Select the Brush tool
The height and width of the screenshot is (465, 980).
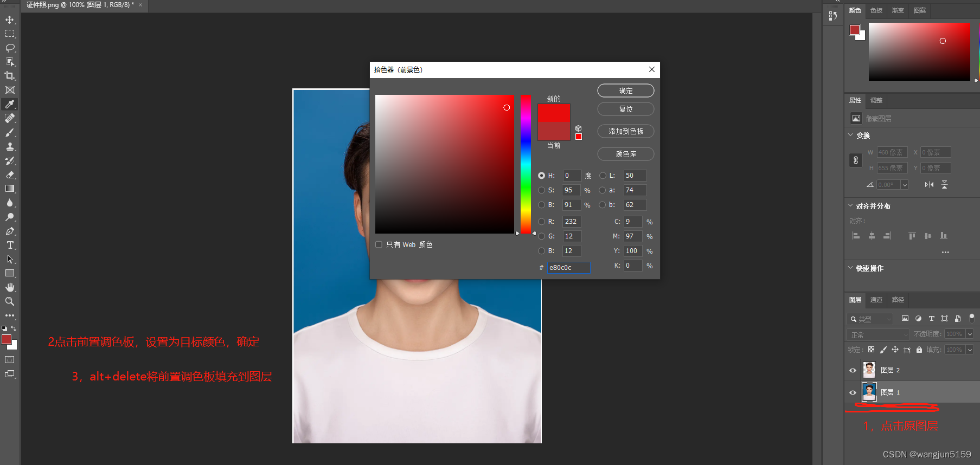10,132
